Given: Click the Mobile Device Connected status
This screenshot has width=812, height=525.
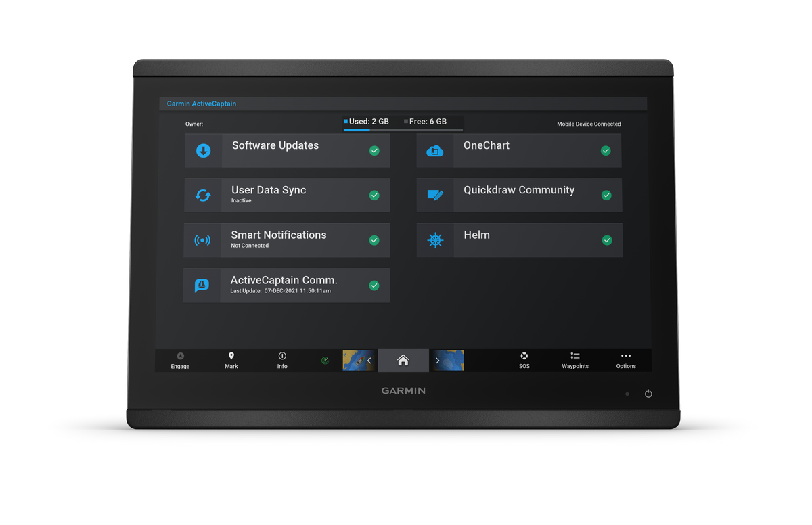Looking at the screenshot, I should point(589,124).
